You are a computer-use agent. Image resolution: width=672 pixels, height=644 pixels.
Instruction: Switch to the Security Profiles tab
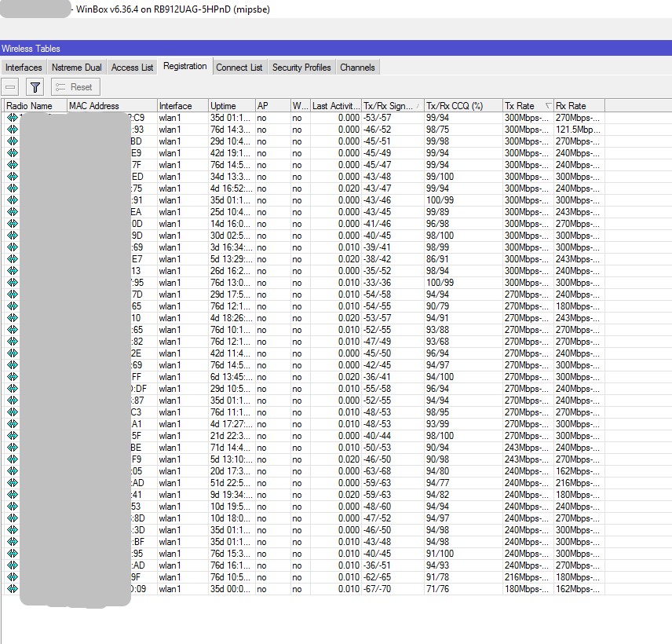301,67
